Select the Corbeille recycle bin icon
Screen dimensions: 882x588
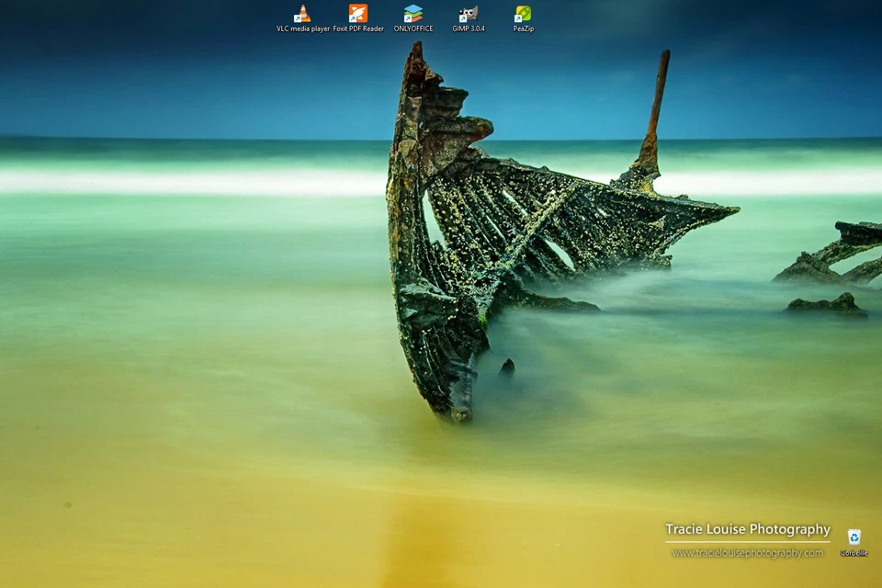854,537
